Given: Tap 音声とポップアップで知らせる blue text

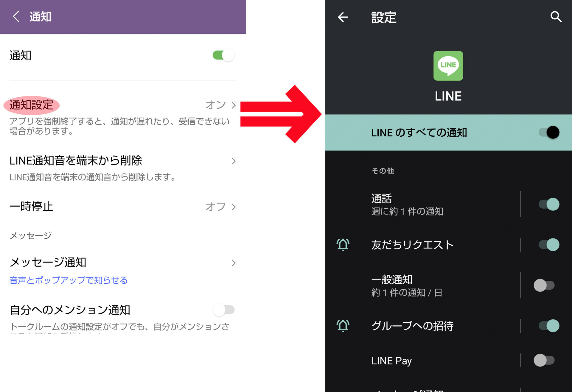Looking at the screenshot, I should point(69,280).
